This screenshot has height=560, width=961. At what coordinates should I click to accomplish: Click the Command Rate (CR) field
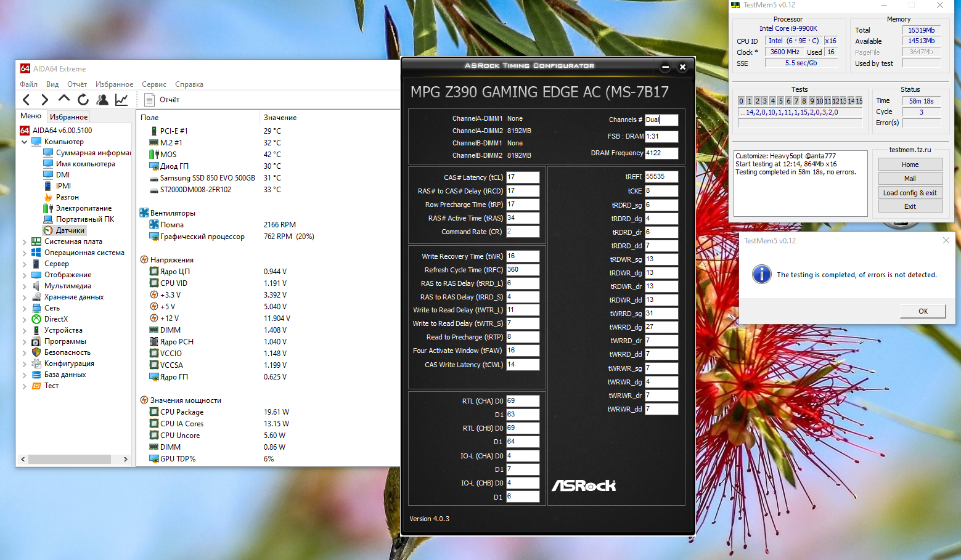pos(523,232)
